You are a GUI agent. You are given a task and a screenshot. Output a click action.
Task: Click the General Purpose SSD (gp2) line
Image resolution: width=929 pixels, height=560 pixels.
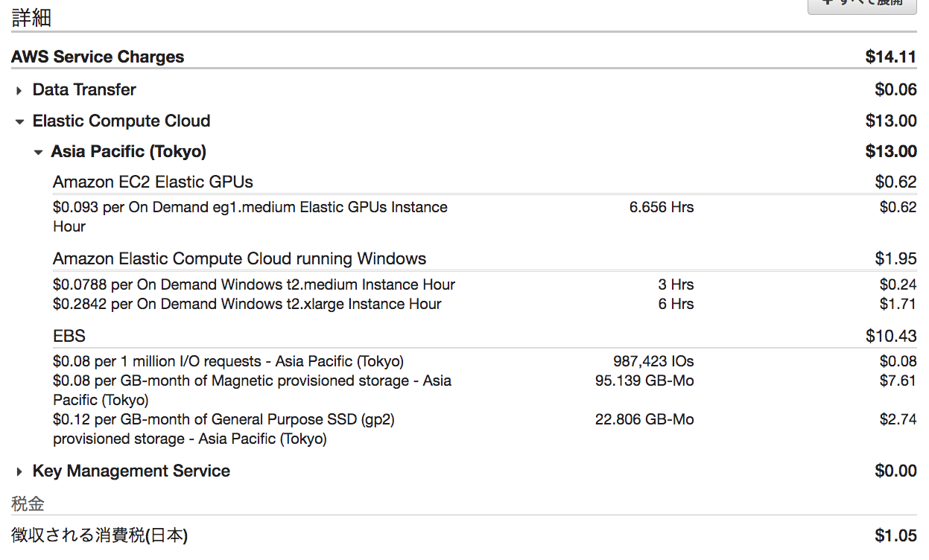(223, 429)
